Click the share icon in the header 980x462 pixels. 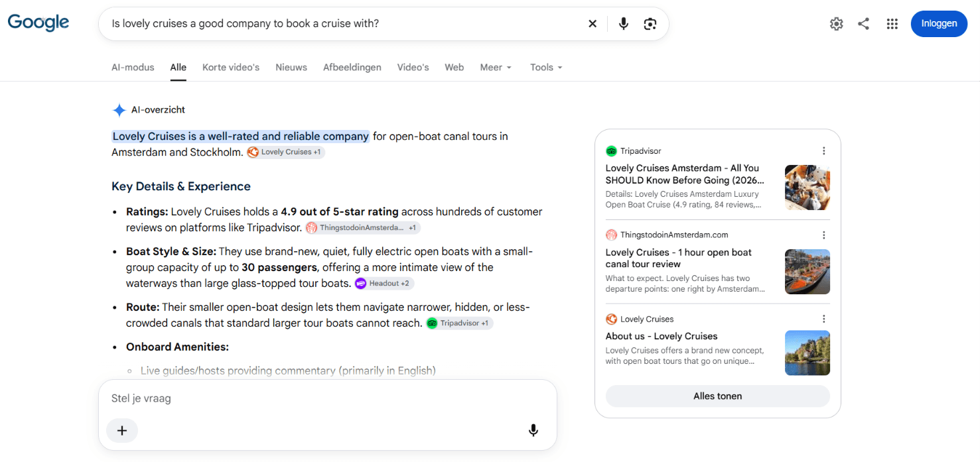[x=863, y=24]
